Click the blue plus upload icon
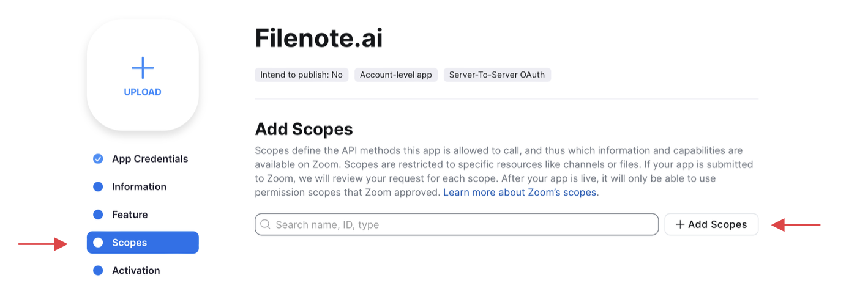 point(143,68)
